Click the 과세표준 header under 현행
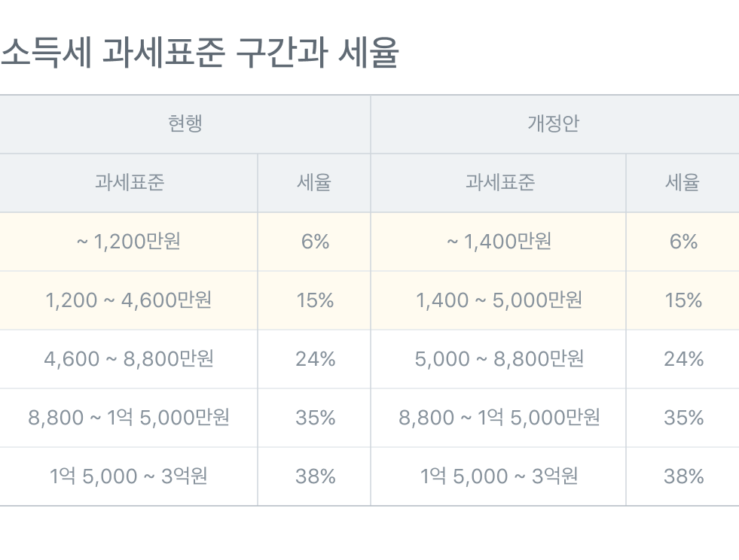Image resolution: width=739 pixels, height=560 pixels. pos(129,182)
